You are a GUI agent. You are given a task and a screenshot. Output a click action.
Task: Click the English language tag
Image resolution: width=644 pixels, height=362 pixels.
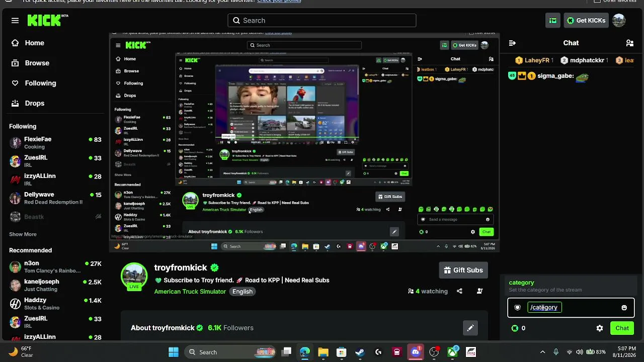[243, 292]
